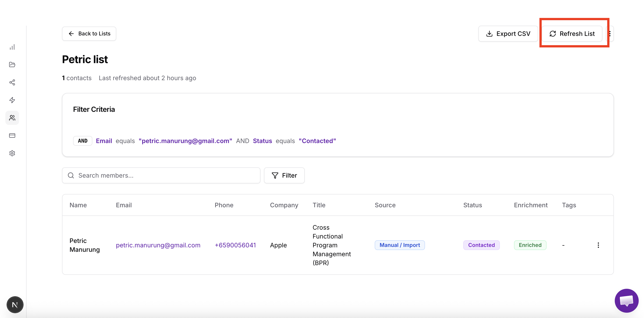This screenshot has width=644, height=318.
Task: Click the lightning automations icon in sidebar
Action: pyautogui.click(x=12, y=100)
